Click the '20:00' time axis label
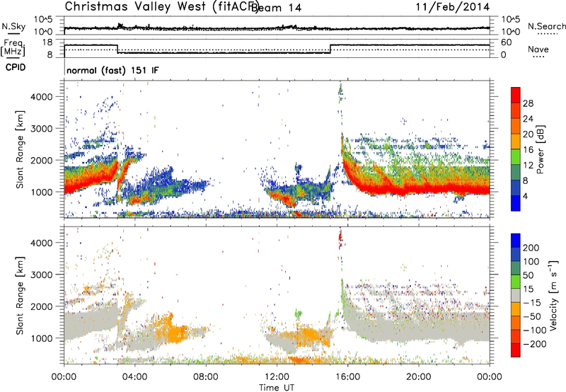The width and height of the screenshot is (566, 392). [418, 377]
